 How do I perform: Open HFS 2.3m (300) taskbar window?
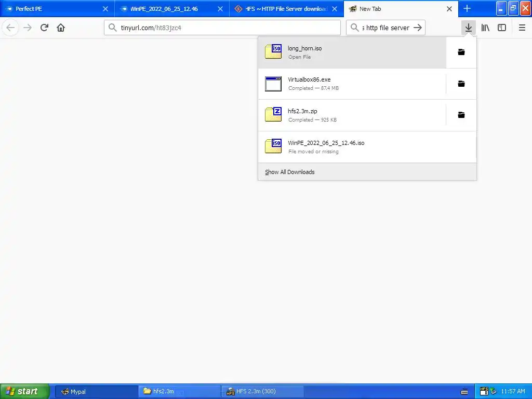(x=262, y=392)
